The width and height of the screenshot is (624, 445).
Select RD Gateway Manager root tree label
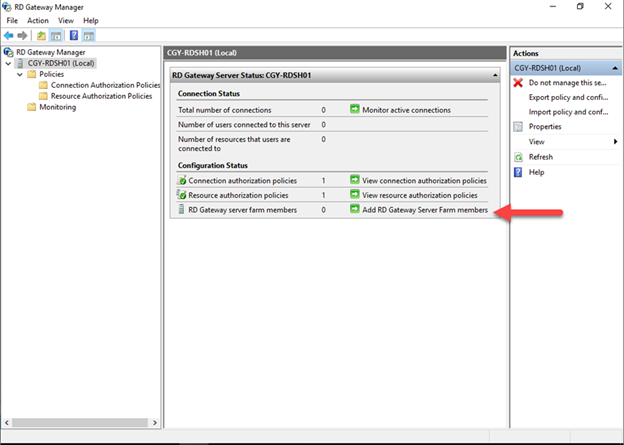click(51, 52)
